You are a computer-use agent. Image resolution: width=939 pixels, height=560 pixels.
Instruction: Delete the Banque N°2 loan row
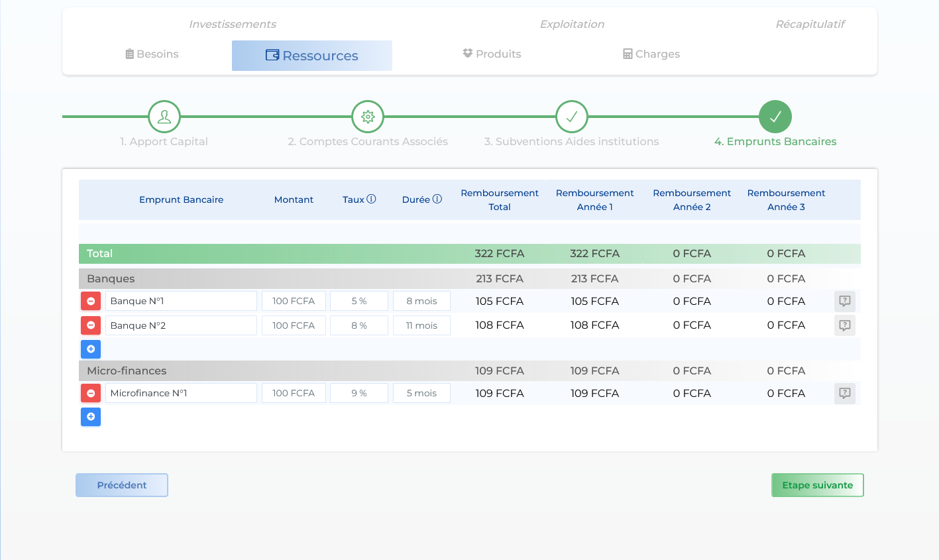91,325
